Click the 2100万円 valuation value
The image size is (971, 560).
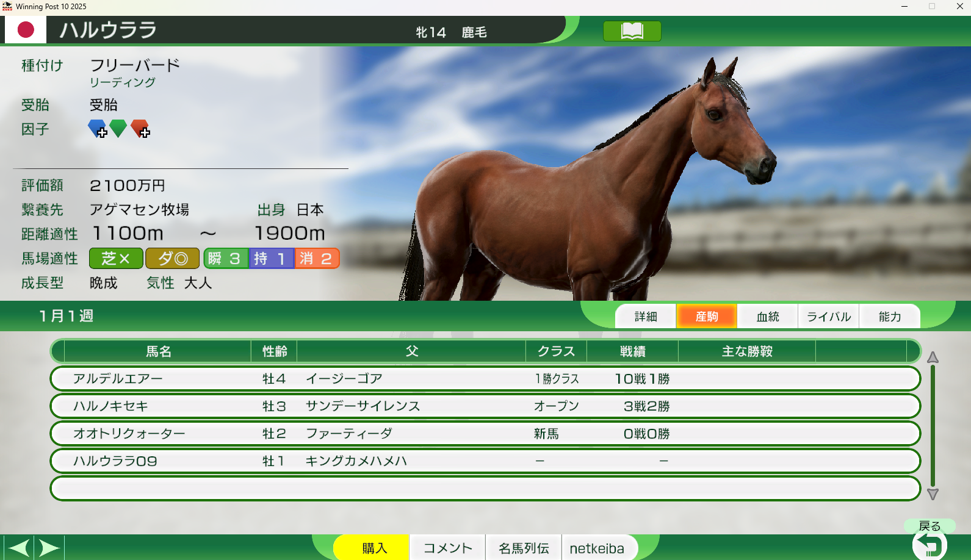[128, 185]
